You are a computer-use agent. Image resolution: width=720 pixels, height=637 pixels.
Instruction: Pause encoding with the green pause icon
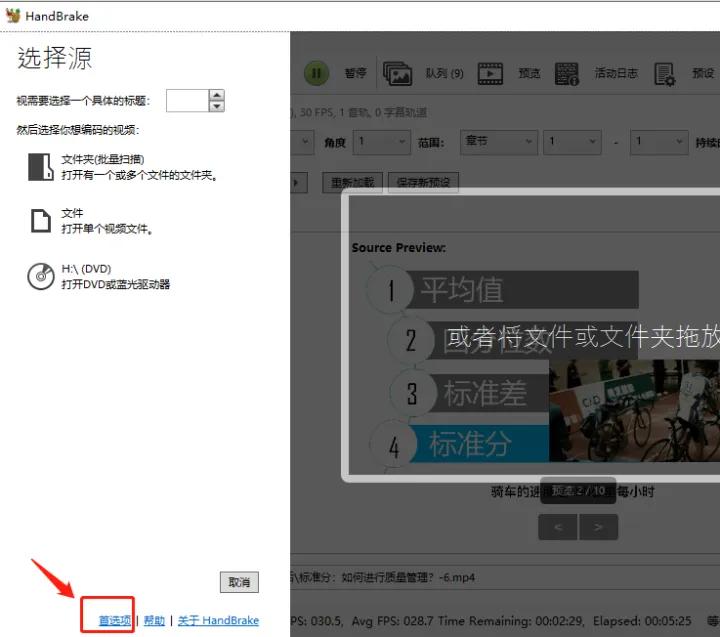[x=316, y=73]
